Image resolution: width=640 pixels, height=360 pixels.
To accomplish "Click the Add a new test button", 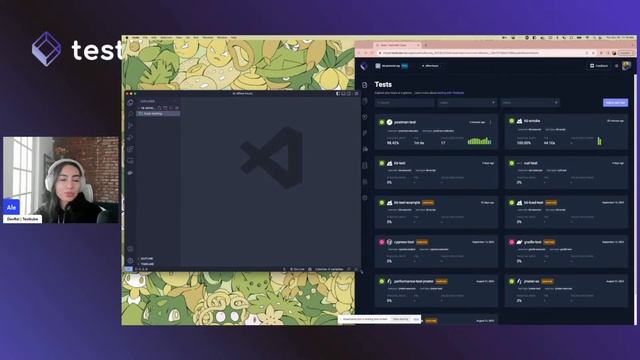I will (x=616, y=103).
